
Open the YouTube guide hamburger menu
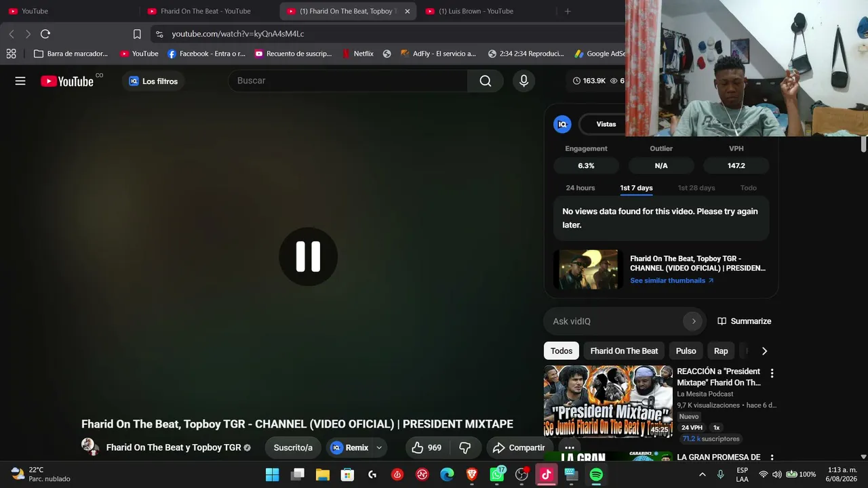[x=20, y=81]
